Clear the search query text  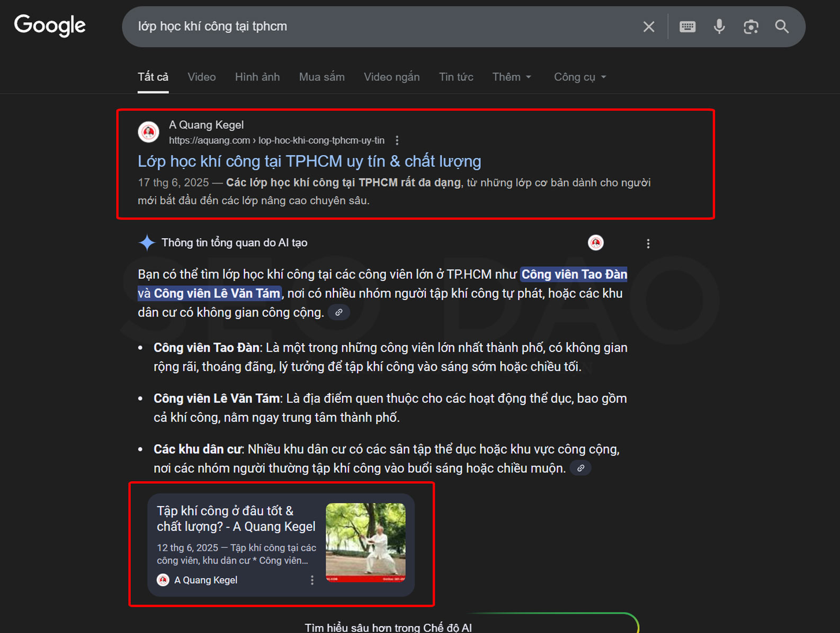(648, 26)
